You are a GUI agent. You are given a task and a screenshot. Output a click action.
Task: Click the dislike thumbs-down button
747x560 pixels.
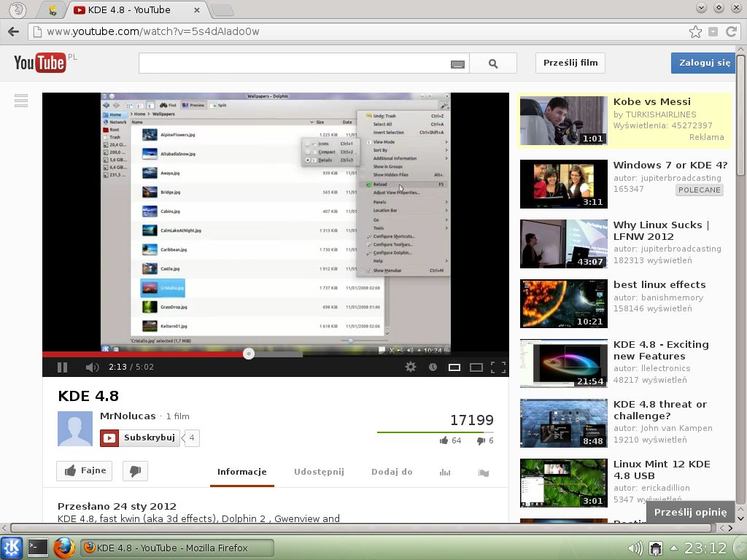(135, 471)
